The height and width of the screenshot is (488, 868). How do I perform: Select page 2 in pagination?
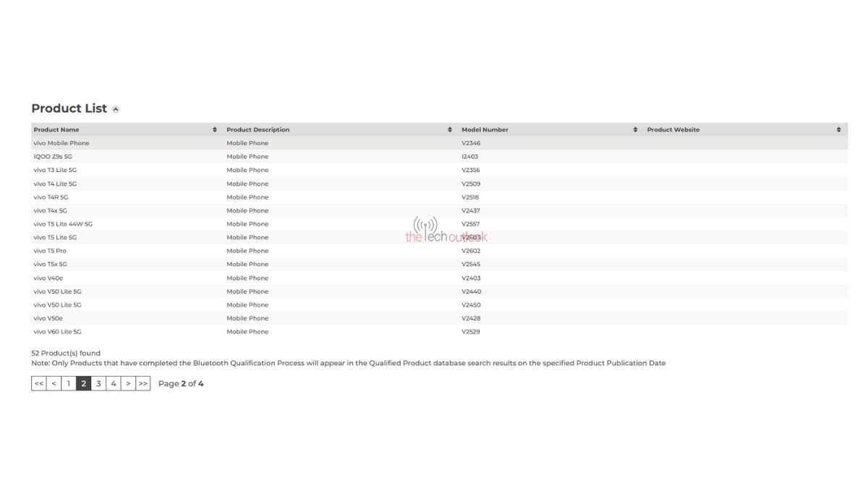(x=84, y=384)
